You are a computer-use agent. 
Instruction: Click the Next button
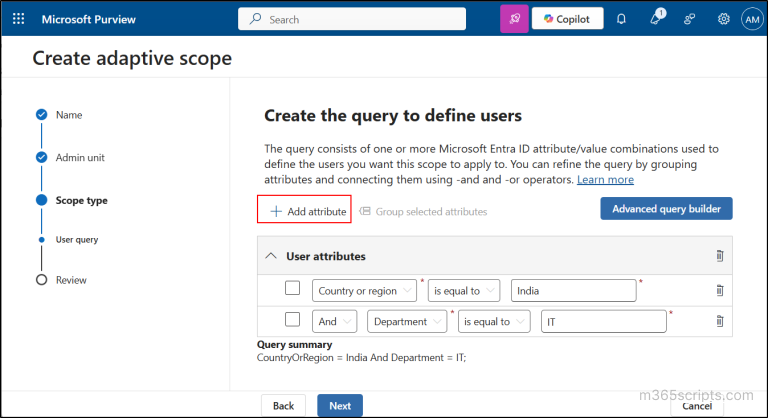(340, 406)
